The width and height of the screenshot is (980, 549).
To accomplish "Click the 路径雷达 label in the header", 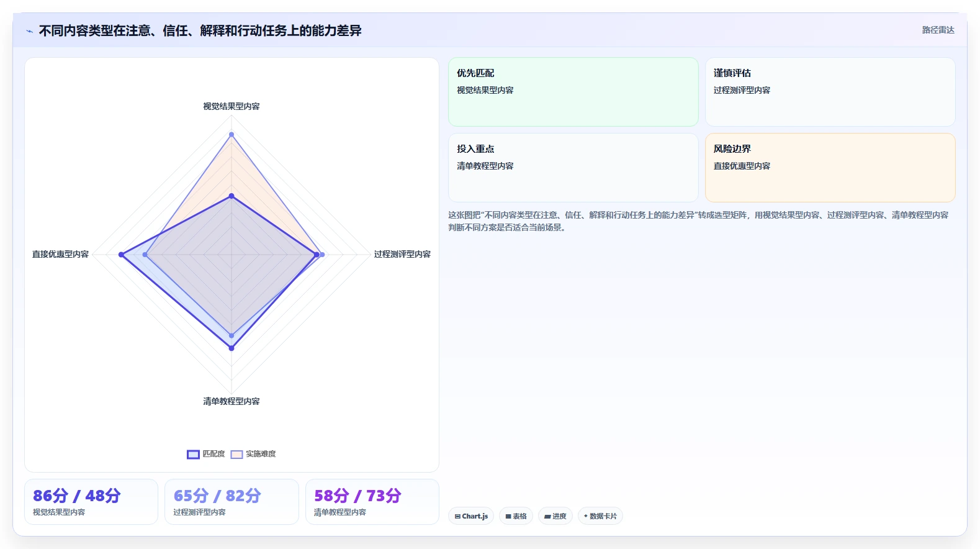I will pos(938,30).
